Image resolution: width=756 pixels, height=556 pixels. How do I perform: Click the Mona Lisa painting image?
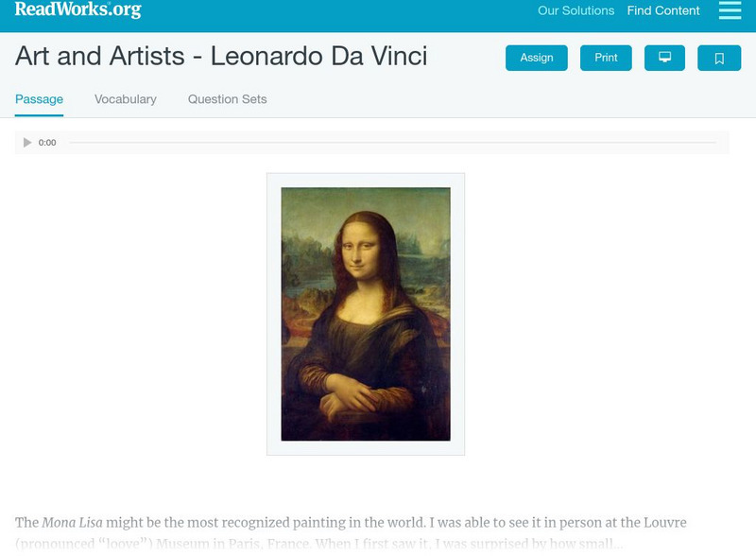pos(366,314)
